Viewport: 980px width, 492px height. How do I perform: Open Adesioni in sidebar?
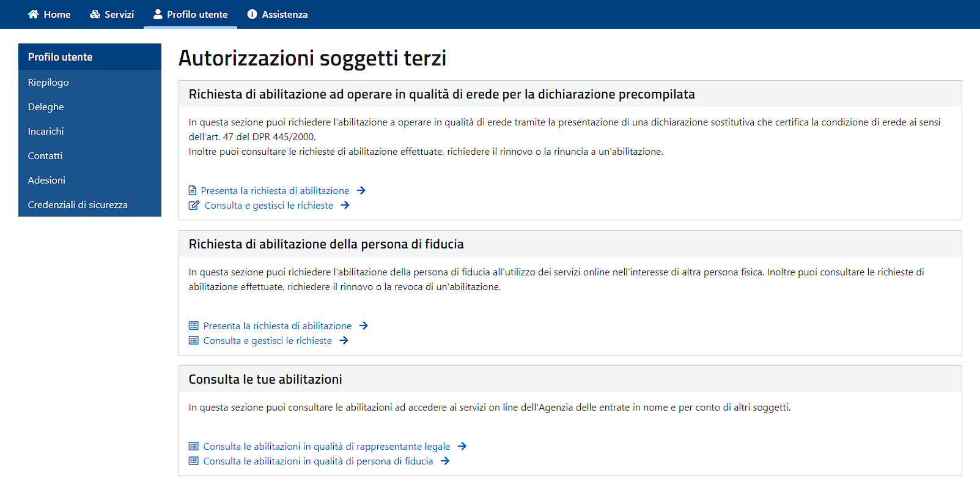[90, 180]
